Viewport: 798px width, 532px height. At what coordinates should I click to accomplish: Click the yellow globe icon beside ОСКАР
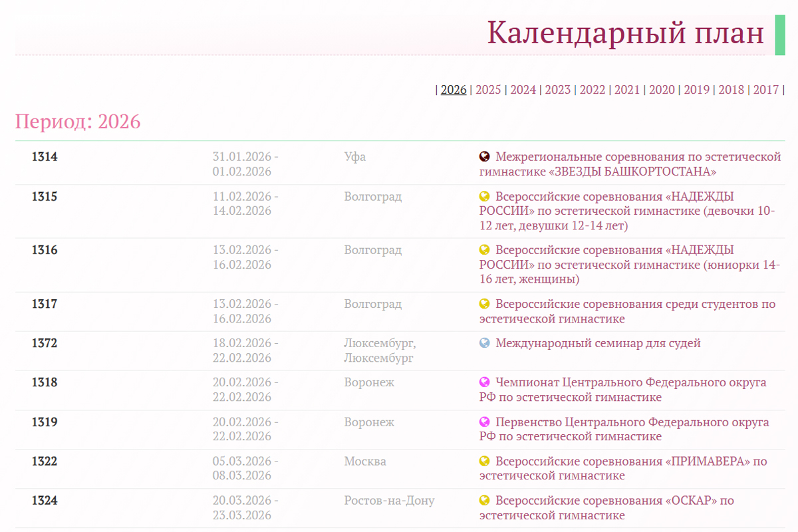[485, 501]
